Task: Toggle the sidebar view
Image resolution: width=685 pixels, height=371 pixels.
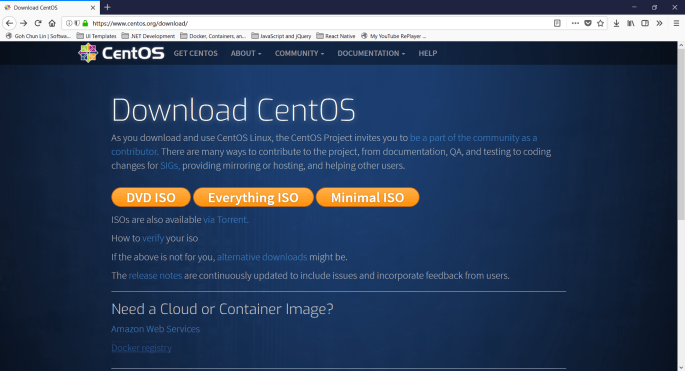Action: click(x=645, y=23)
